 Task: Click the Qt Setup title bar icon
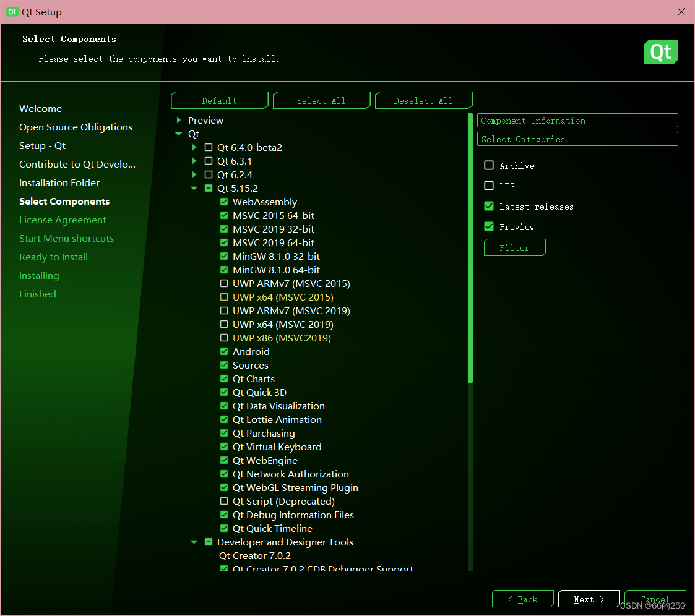point(12,12)
